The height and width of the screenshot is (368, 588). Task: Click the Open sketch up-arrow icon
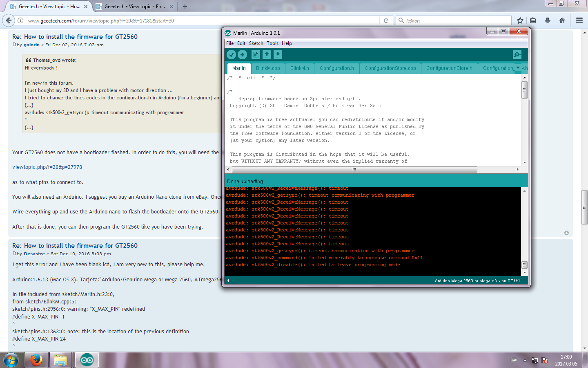(x=267, y=54)
